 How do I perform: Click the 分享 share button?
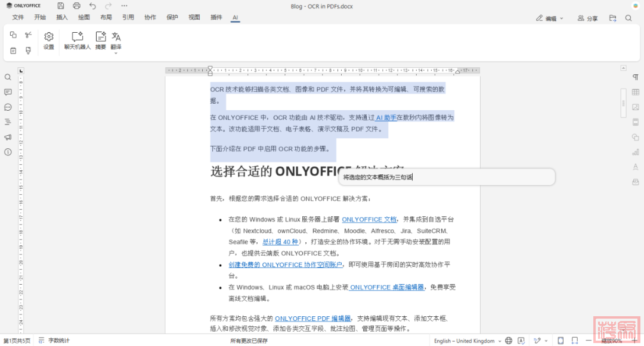[x=587, y=18]
